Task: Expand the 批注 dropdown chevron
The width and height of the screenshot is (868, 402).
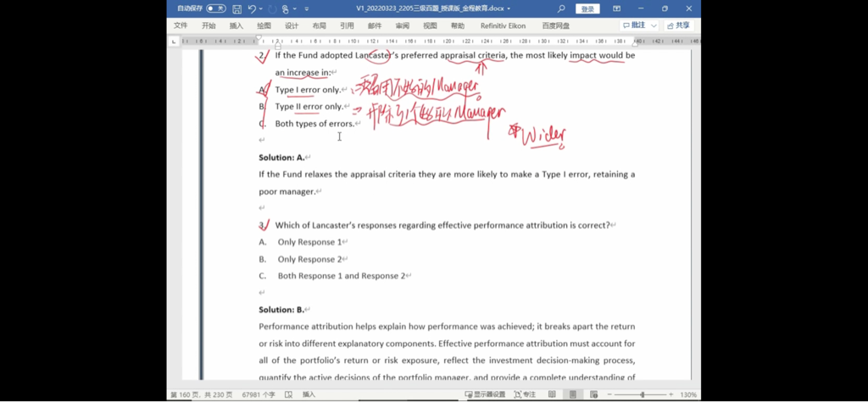Action: coord(654,25)
